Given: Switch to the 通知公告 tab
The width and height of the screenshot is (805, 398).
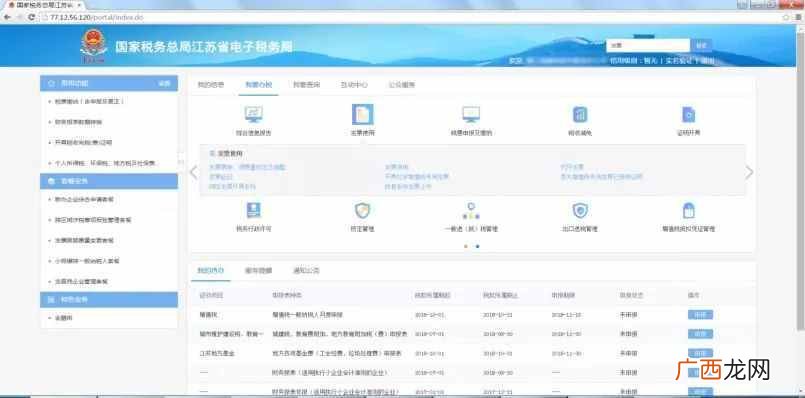Looking at the screenshot, I should (x=306, y=270).
